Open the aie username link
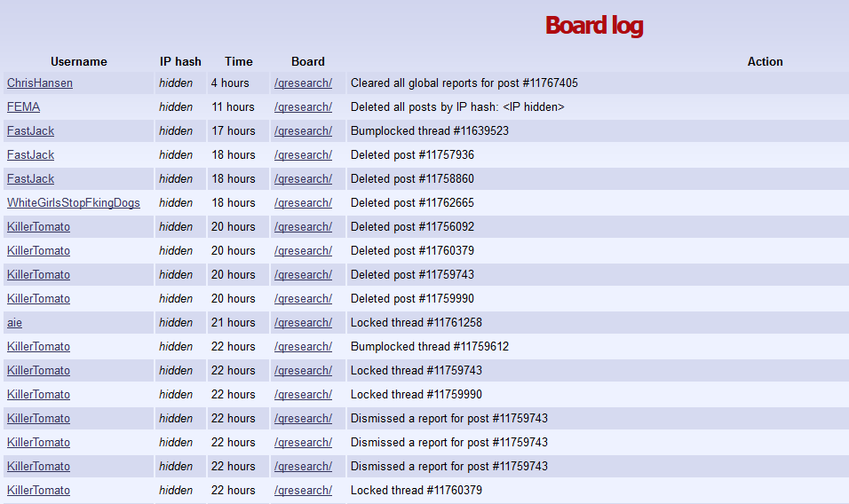The image size is (849, 504). (14, 323)
